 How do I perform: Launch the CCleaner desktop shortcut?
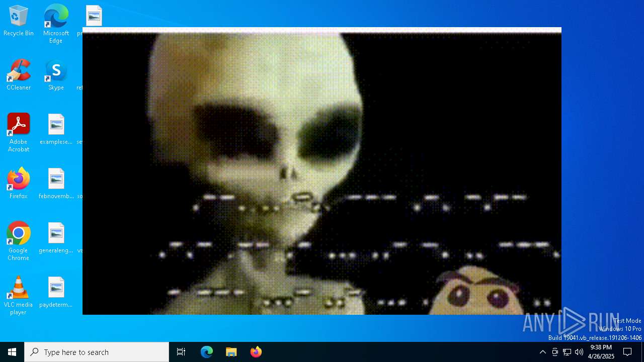click(x=19, y=75)
